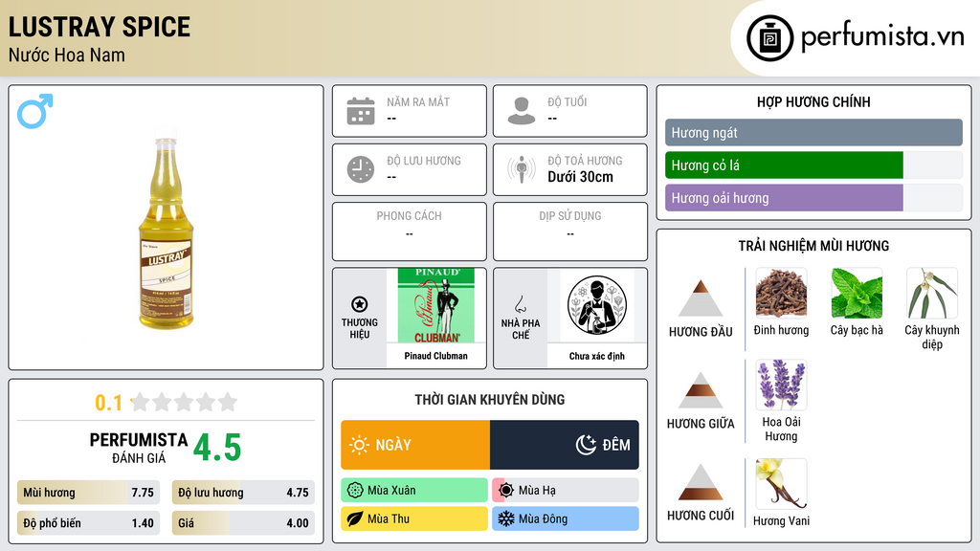This screenshot has height=551, width=980.
Task: Select the Cây bạc hà mint note image
Action: [x=857, y=293]
